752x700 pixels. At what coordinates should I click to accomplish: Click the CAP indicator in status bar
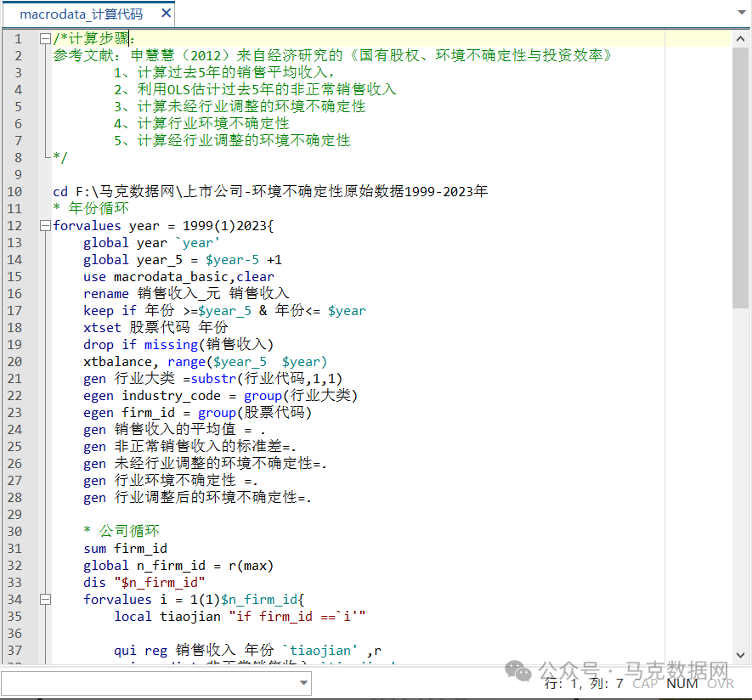[x=644, y=683]
